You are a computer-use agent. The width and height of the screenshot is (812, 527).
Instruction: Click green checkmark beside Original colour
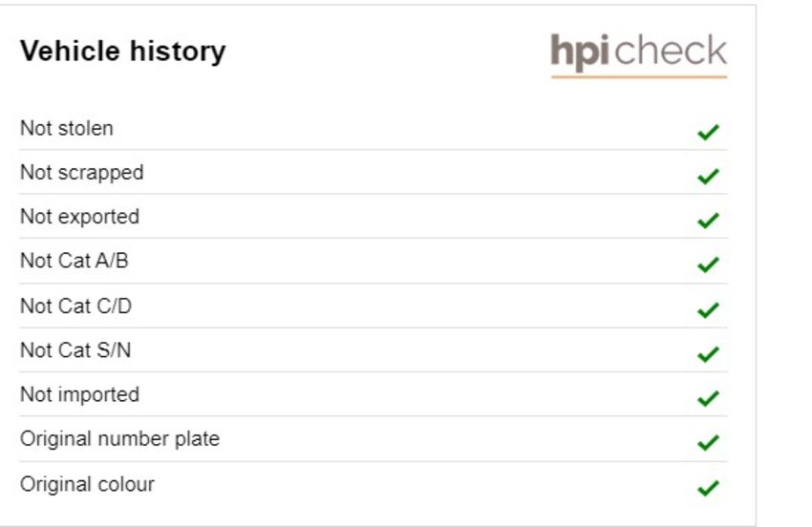(x=708, y=488)
